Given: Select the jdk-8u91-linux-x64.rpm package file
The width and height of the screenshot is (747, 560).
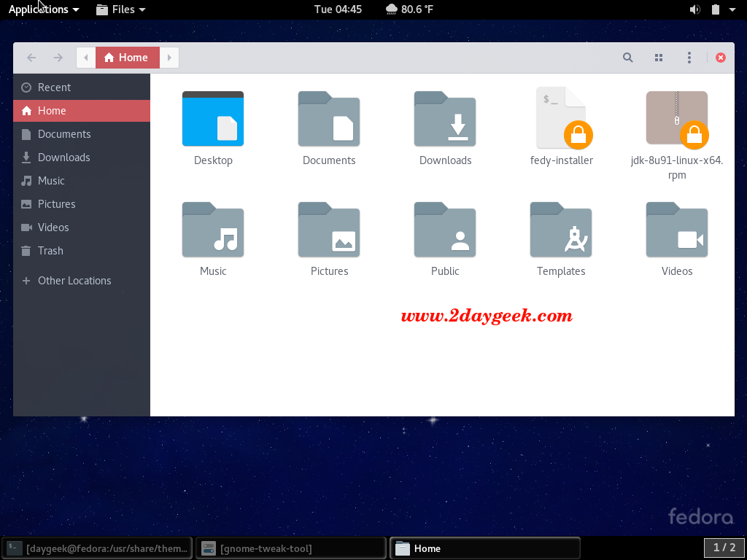Looking at the screenshot, I should pos(677,119).
